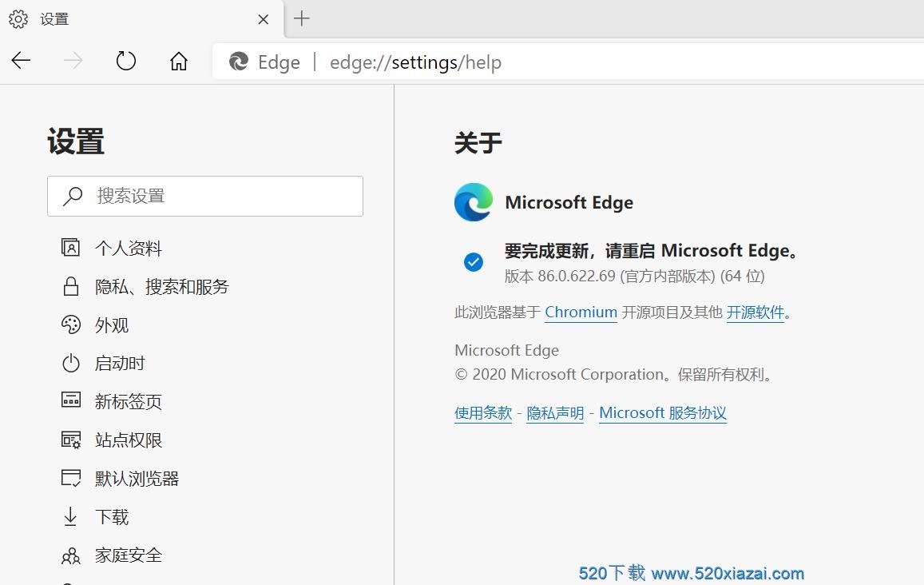This screenshot has width=924, height=585.
Task: Refresh the page with reload icon
Action: point(126,60)
